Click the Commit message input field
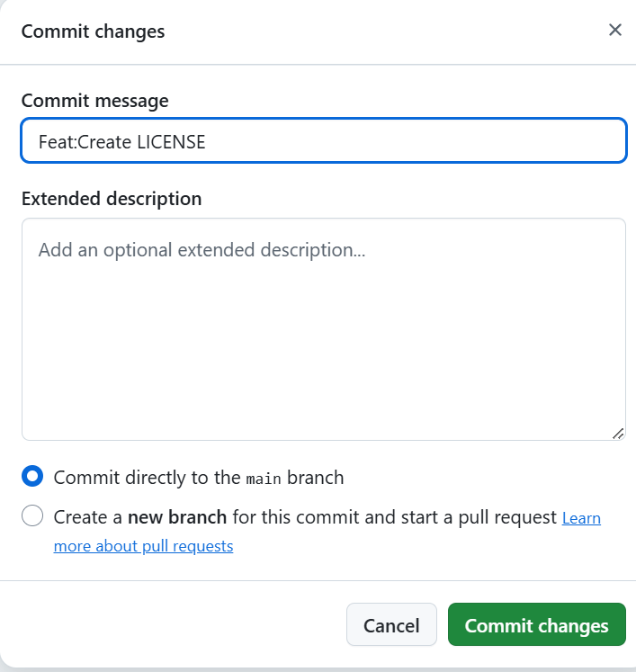 click(324, 140)
